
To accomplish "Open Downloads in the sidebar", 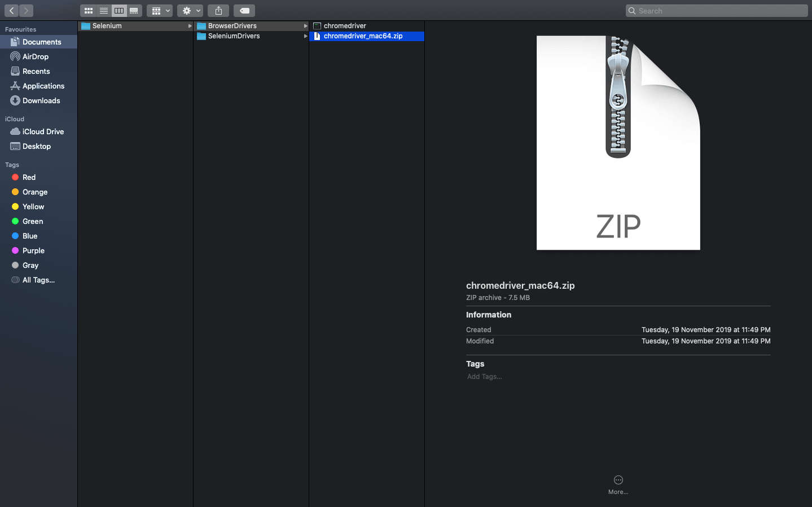I will click(41, 100).
